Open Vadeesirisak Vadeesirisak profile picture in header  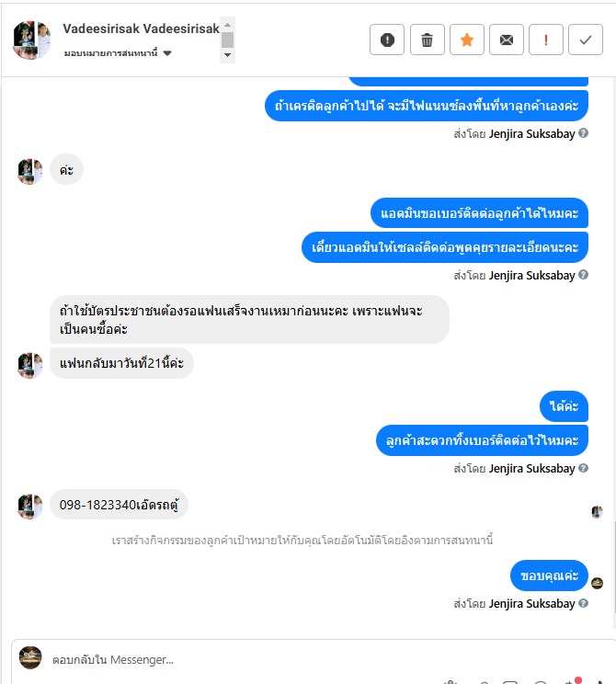tap(31, 40)
